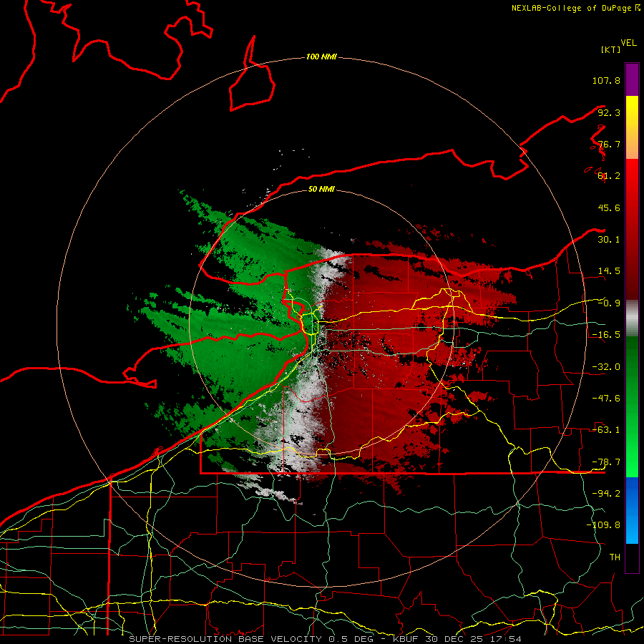Click the VEL legend title
This screenshot has width=644, height=644.
[628, 43]
